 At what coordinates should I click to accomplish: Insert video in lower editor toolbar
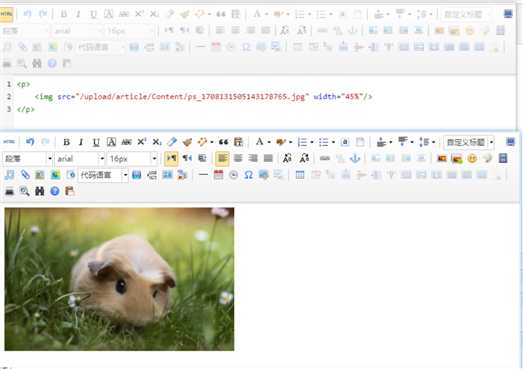[x=503, y=158]
